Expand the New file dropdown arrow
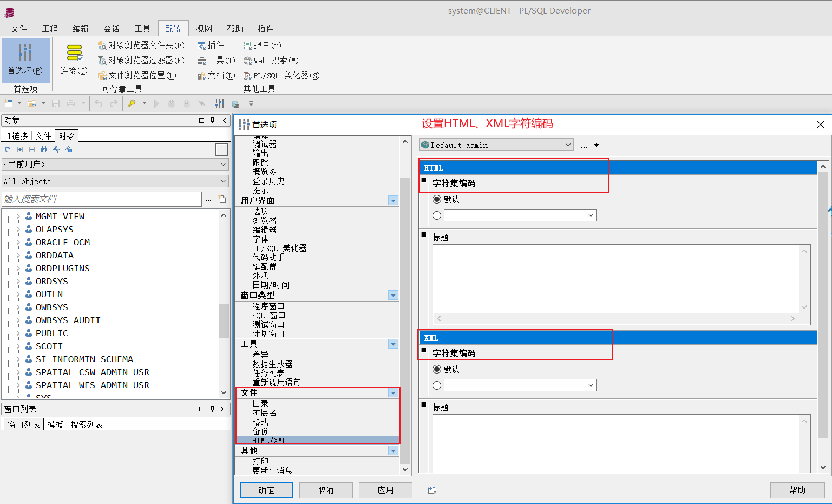This screenshot has width=832, height=504. (x=19, y=103)
